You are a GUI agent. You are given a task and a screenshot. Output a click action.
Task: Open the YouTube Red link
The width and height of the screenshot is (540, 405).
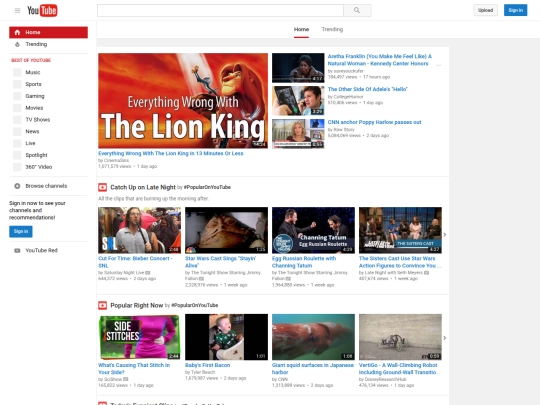(41, 250)
